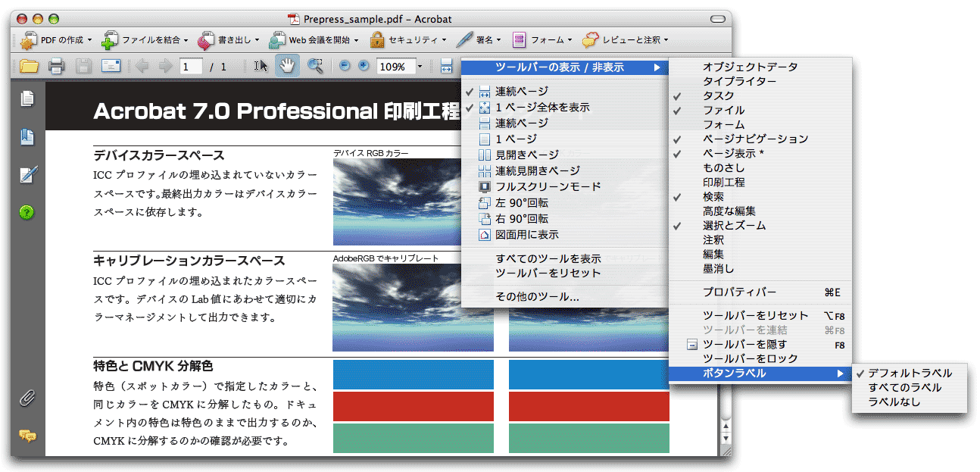Choose その他のツール... from the menu

pos(564,296)
